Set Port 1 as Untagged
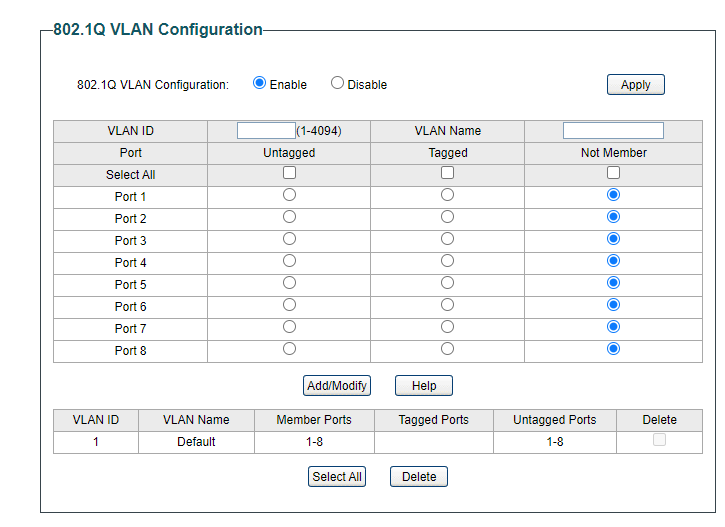Viewport: 725px width, 527px height. click(289, 195)
